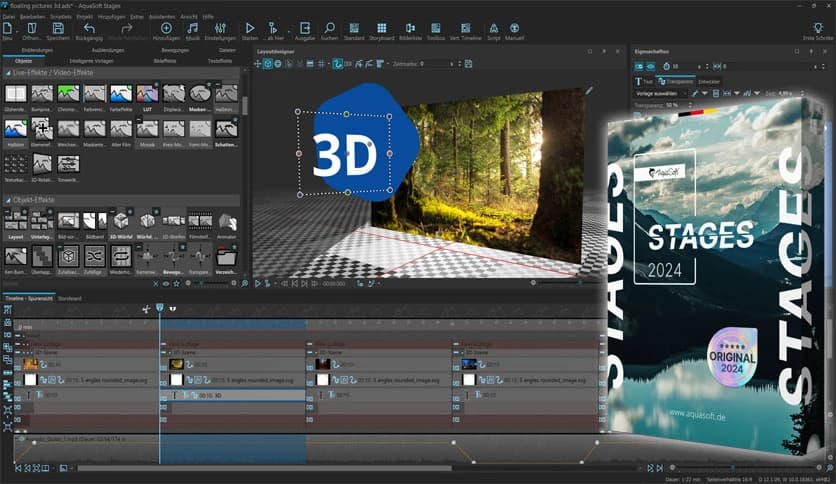
Task: Jump to previous frame below preview
Action: coord(294,284)
